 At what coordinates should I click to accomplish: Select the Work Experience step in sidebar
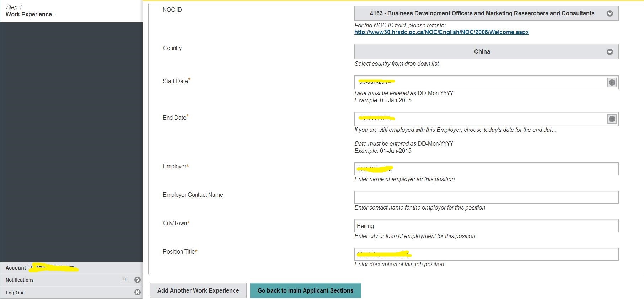pos(30,14)
